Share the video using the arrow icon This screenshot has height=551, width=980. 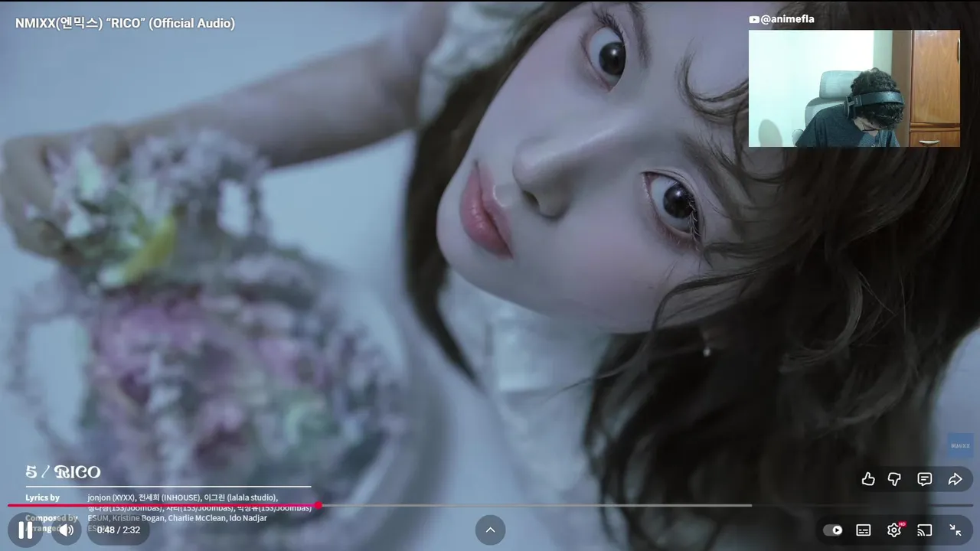(955, 479)
